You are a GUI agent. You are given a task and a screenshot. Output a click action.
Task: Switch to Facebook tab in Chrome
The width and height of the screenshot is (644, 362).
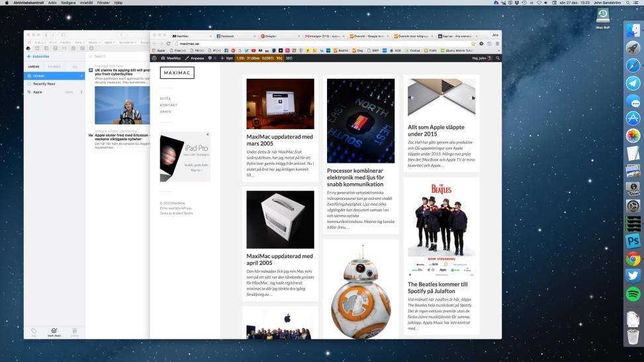(x=236, y=36)
